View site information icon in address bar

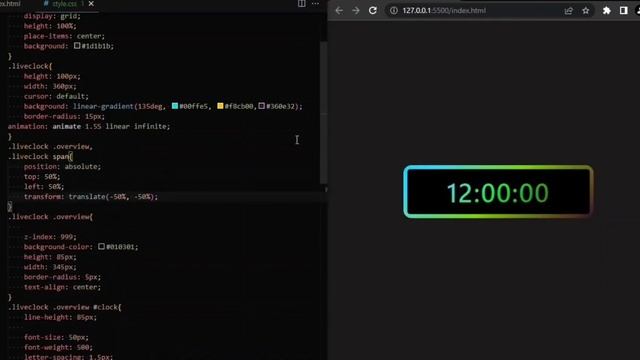(393, 11)
